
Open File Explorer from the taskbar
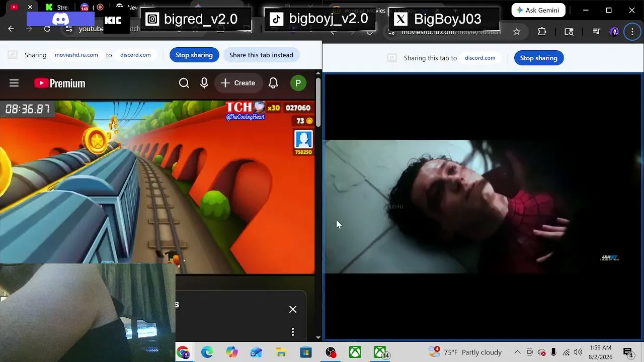pyautogui.click(x=281, y=352)
